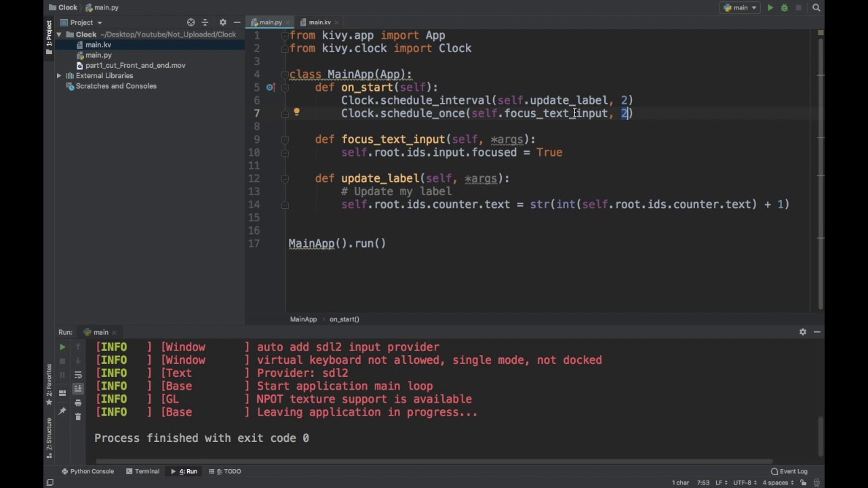Collapse the Clock project folder

click(60, 35)
